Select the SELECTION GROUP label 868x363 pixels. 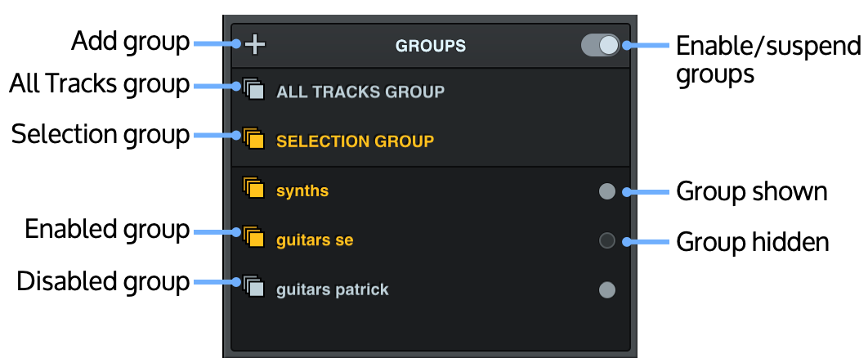355,141
